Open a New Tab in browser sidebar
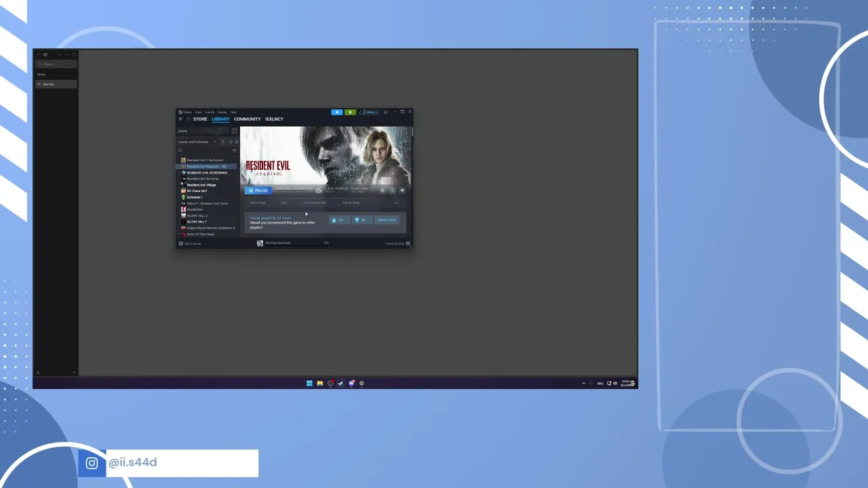The width and height of the screenshot is (868, 488). (x=56, y=84)
